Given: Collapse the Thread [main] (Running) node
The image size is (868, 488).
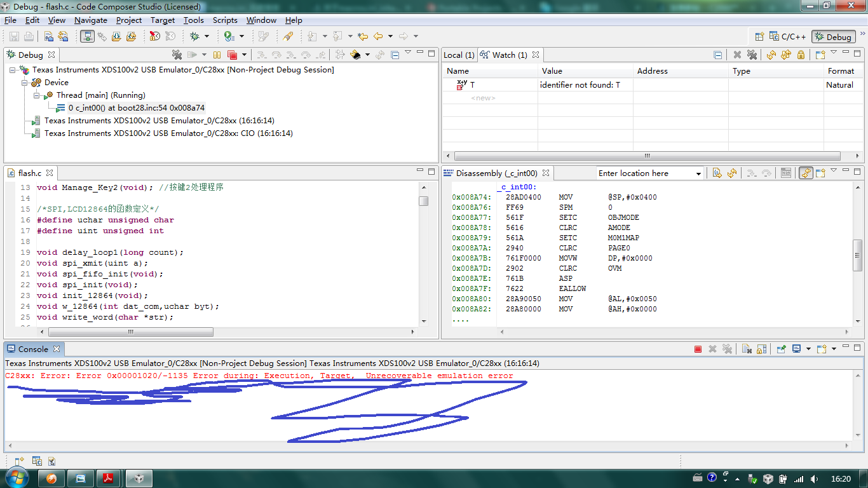Looking at the screenshot, I should (x=37, y=95).
